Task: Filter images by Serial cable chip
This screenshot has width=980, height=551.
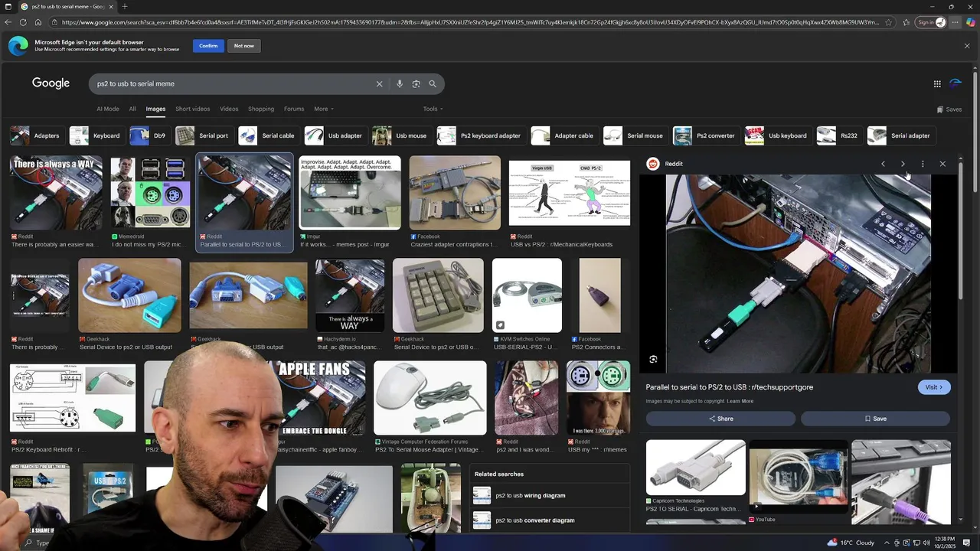Action: [x=267, y=136]
